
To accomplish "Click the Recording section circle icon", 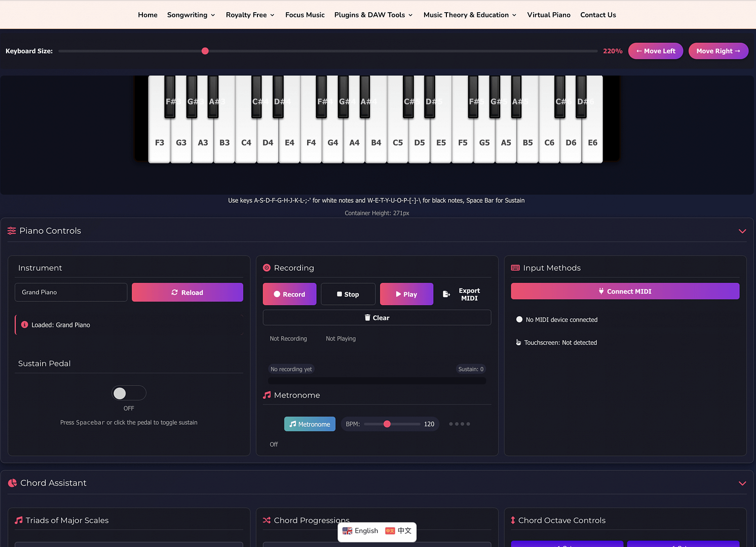I will pos(267,268).
